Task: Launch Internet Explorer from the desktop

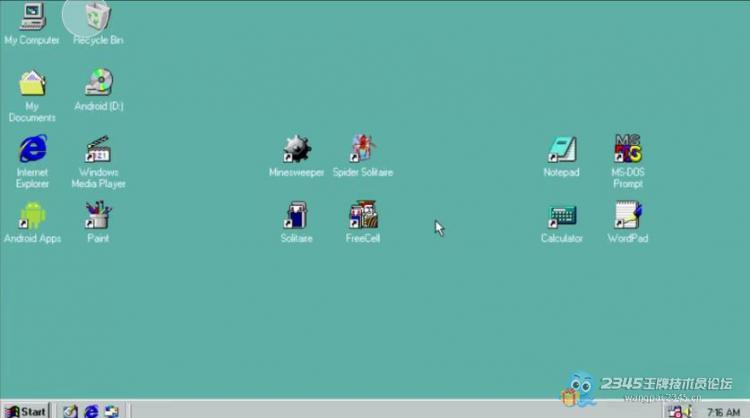Action: [x=33, y=149]
